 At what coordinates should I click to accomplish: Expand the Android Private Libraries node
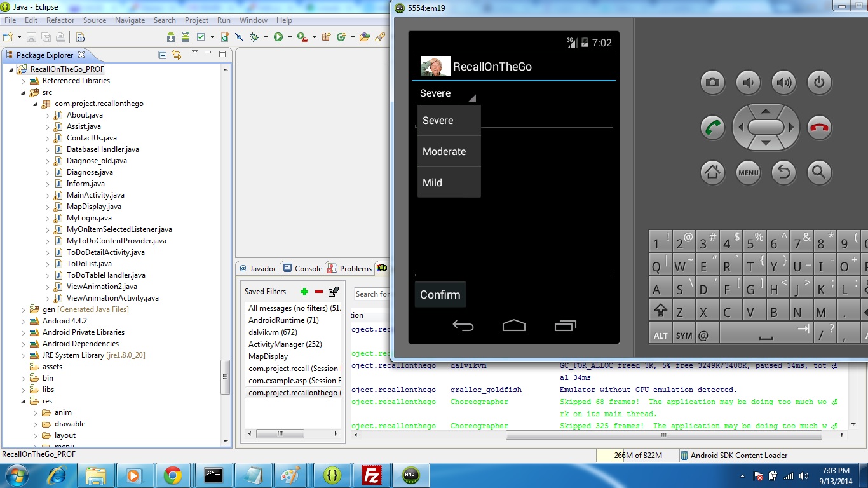[24, 333]
